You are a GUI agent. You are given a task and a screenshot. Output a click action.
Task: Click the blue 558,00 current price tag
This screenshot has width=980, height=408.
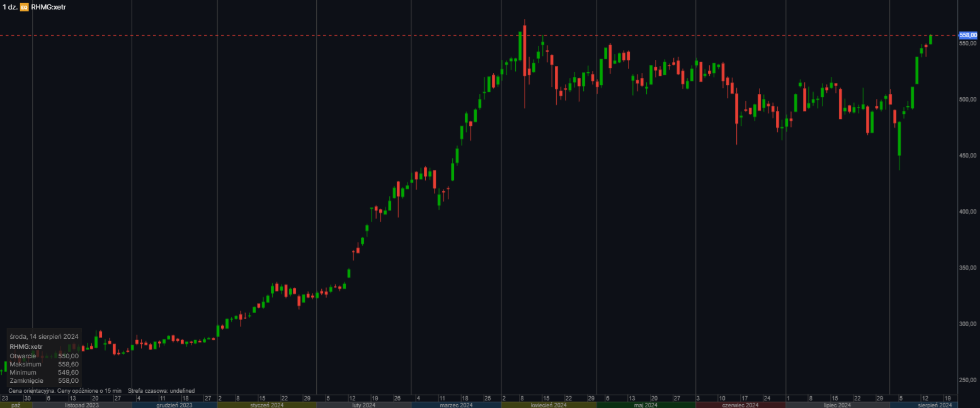click(x=967, y=35)
